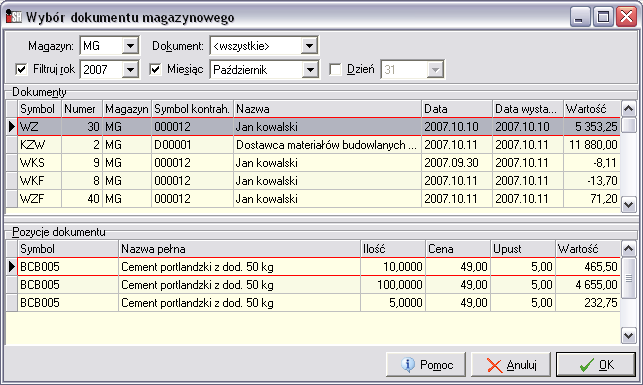Select the position row with quantity 10,0000
Screen dimensions: 643x385
[x=319, y=267]
